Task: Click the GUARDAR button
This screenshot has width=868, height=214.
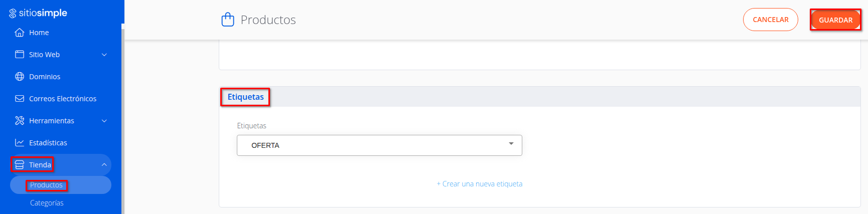Action: tap(835, 20)
